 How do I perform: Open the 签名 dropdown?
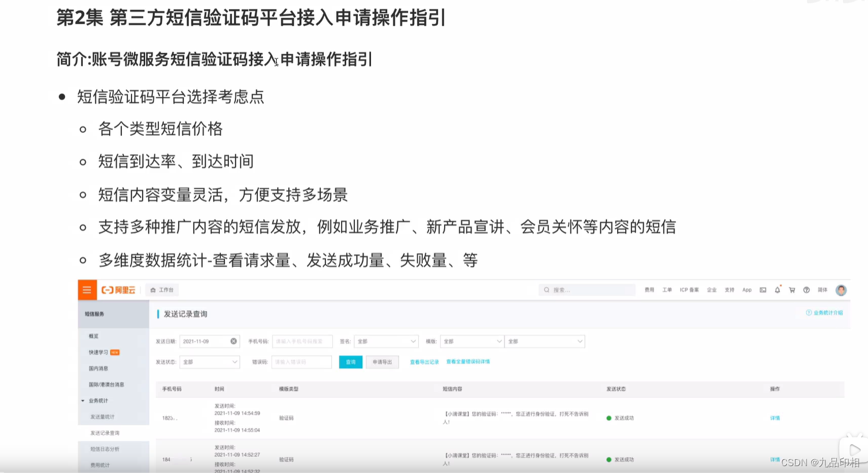click(386, 341)
